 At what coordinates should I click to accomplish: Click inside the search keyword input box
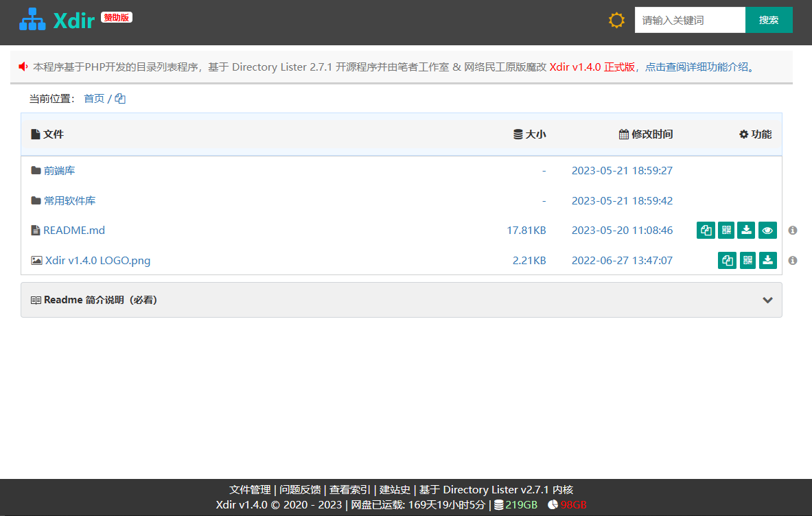click(690, 20)
